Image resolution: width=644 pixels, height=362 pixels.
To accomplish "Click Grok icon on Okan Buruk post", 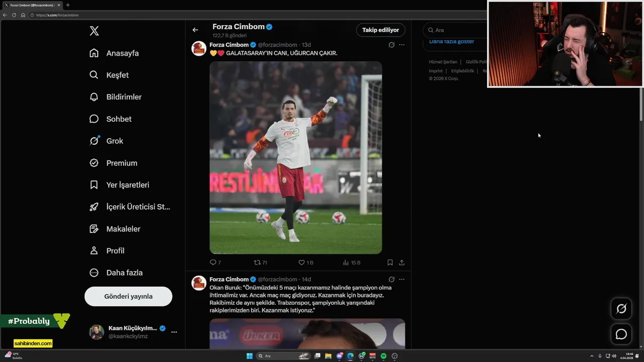I will click(x=391, y=279).
